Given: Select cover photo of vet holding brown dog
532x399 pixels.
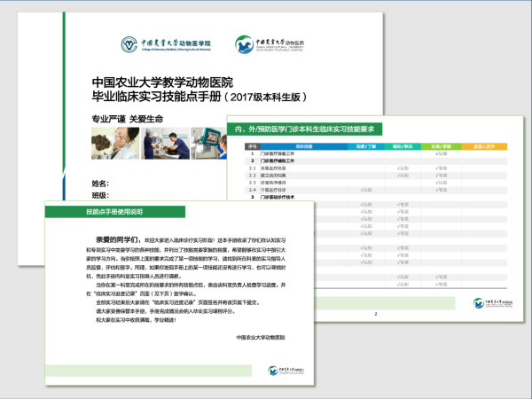Looking at the screenshot, I should [x=115, y=143].
